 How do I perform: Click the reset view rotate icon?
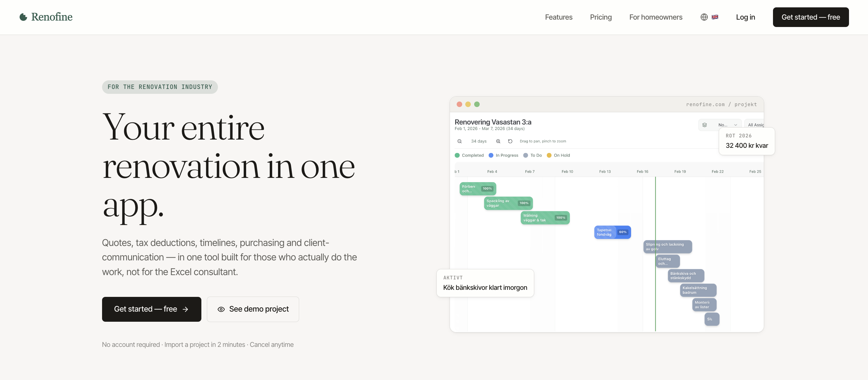(x=510, y=141)
